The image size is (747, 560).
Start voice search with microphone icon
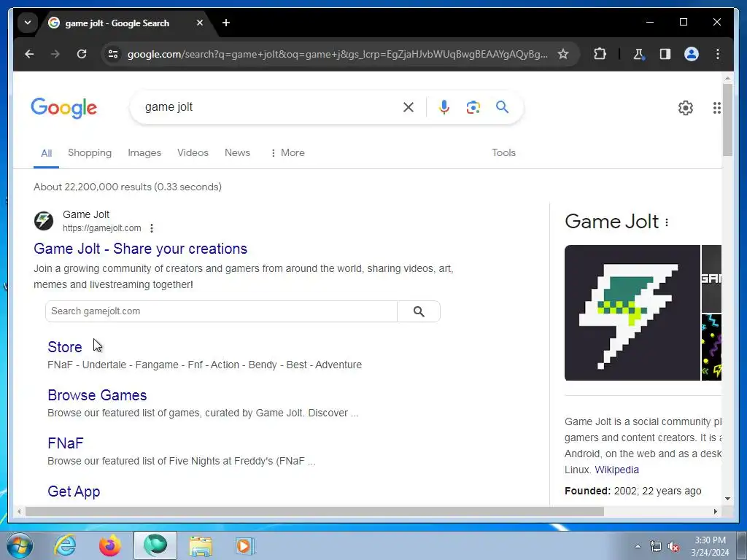coord(444,107)
